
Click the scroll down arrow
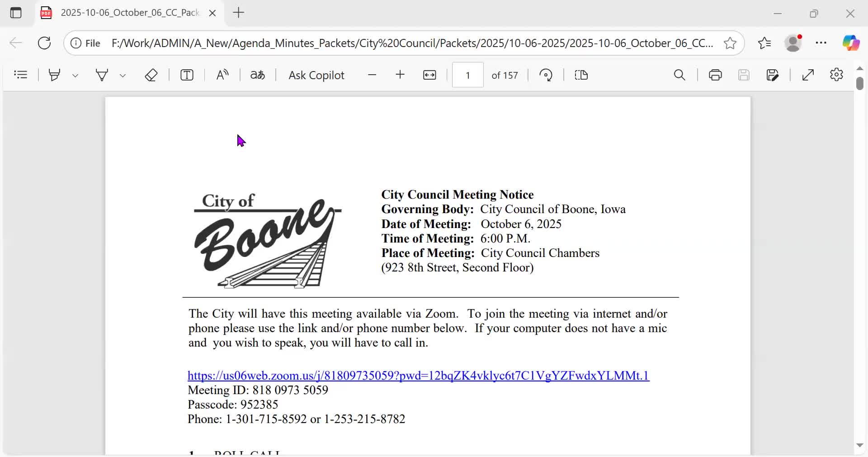pos(860,446)
